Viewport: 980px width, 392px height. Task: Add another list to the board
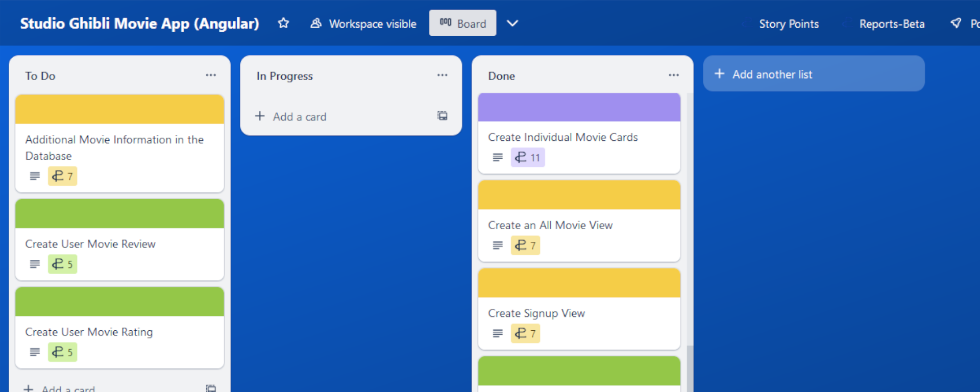[814, 74]
